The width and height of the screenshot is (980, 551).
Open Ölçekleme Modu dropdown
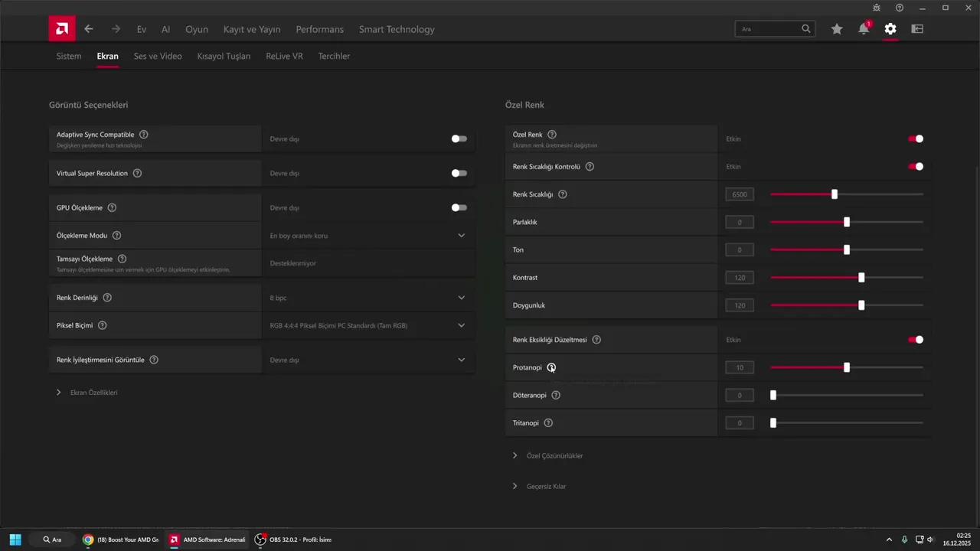[x=368, y=236]
